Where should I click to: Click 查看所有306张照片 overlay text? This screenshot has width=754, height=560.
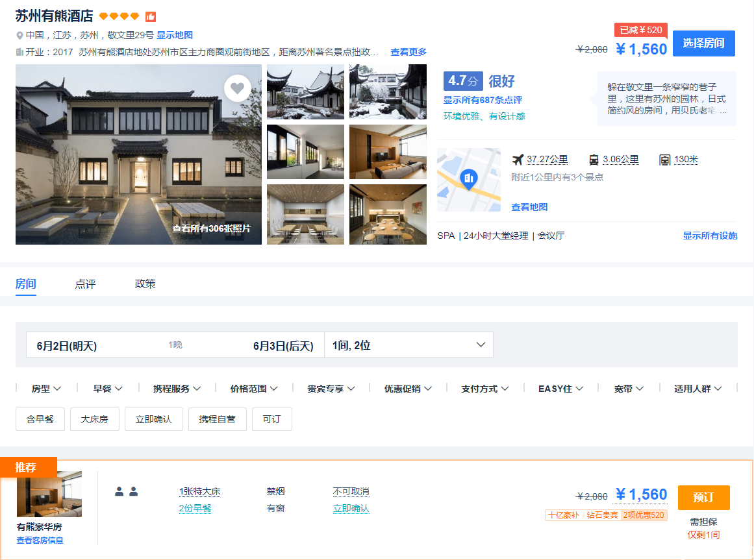pyautogui.click(x=212, y=228)
